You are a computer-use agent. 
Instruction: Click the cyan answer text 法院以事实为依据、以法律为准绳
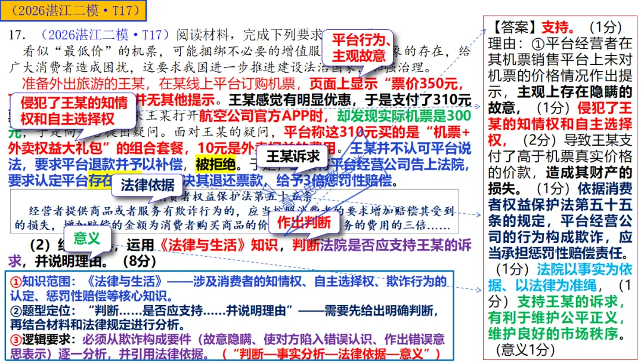point(560,278)
